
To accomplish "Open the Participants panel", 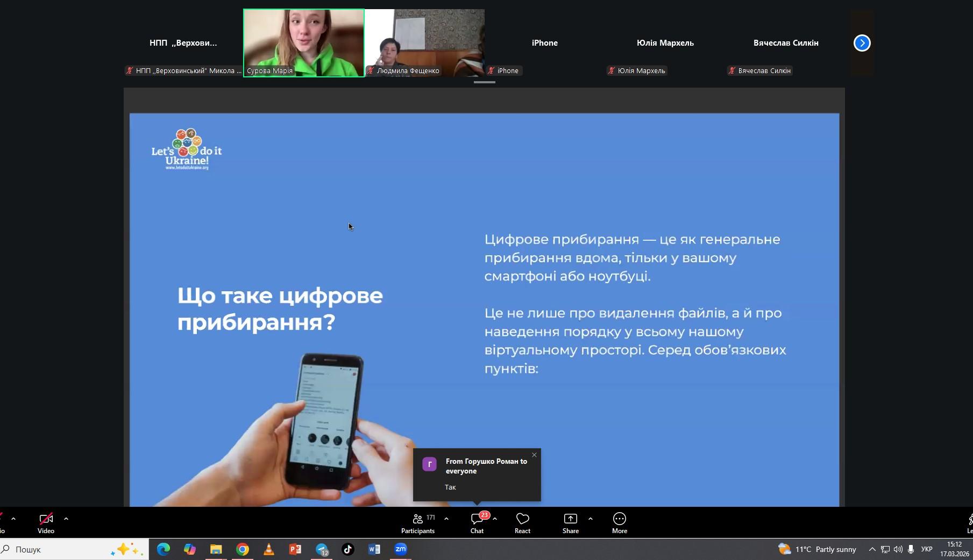I will 417,523.
